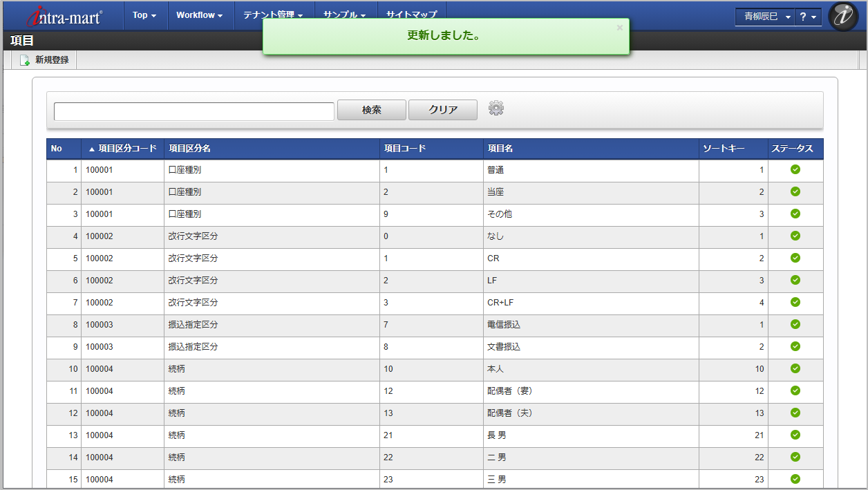Click 振込指定区分 in row 8
The width and height of the screenshot is (868, 490).
point(193,325)
